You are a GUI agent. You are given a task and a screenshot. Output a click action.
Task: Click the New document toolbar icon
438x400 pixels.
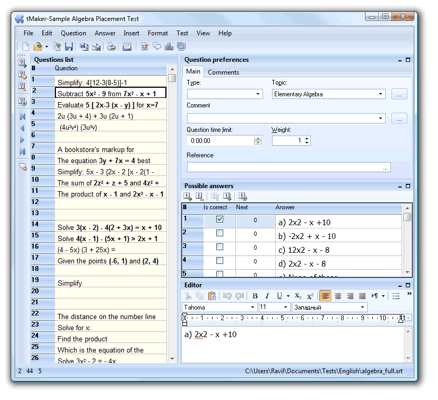pyautogui.click(x=26, y=47)
